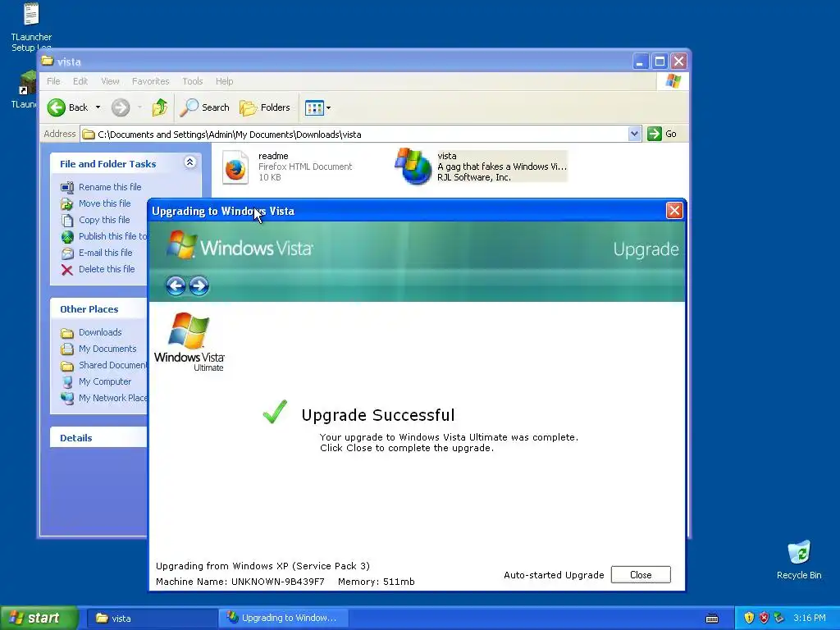Click the Close button in upgrade dialog

click(641, 575)
